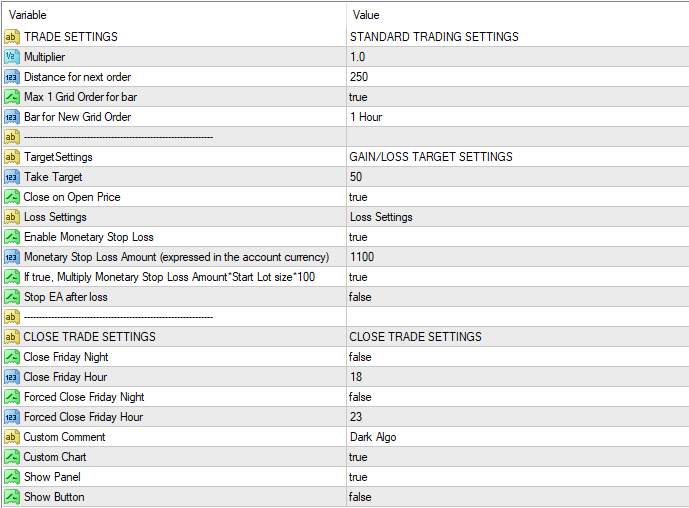The image size is (689, 508).
Task: Open Show Button value dropdown
Action: tap(360, 497)
